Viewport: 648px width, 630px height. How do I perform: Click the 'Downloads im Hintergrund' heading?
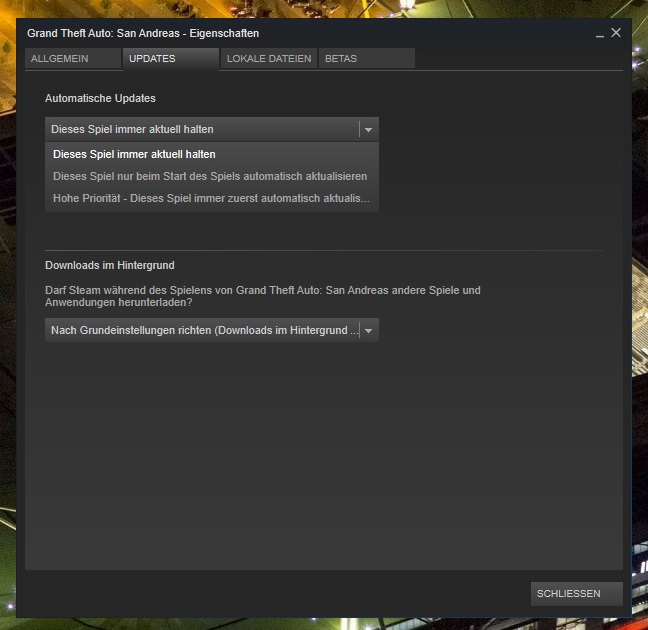(110, 265)
